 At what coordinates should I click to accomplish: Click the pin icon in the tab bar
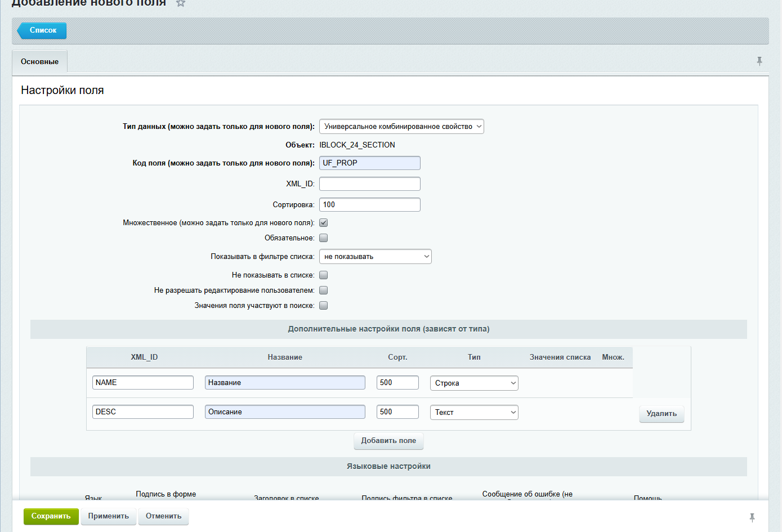759,61
